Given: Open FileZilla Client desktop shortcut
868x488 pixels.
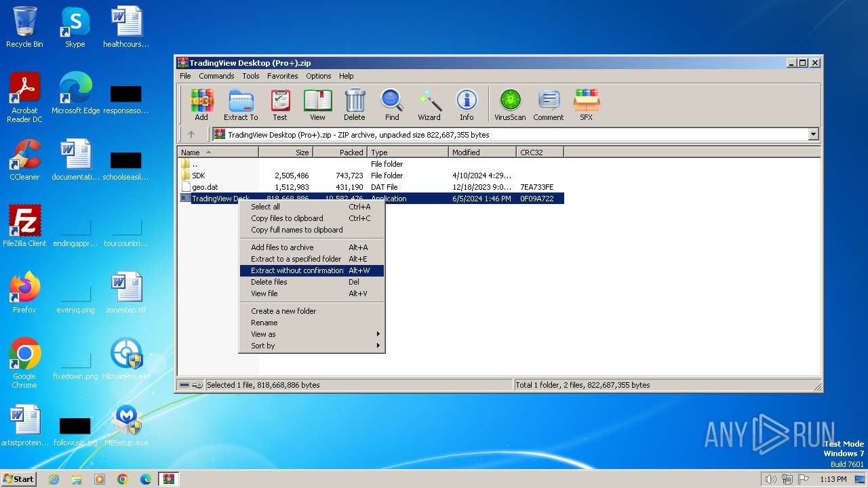Looking at the screenshot, I should [24, 227].
